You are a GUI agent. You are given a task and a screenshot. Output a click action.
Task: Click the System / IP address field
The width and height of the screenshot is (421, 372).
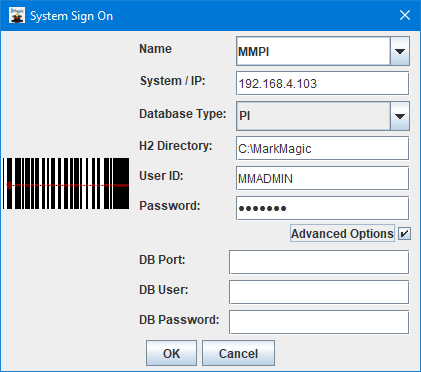point(322,83)
